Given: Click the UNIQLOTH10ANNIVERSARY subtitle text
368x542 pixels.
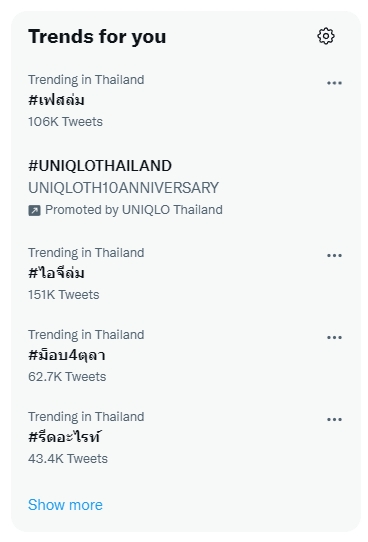Looking at the screenshot, I should (123, 188).
